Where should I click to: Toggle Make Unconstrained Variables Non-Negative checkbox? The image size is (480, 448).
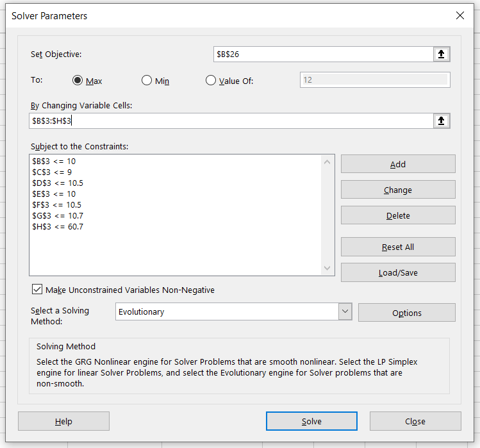pos(37,290)
